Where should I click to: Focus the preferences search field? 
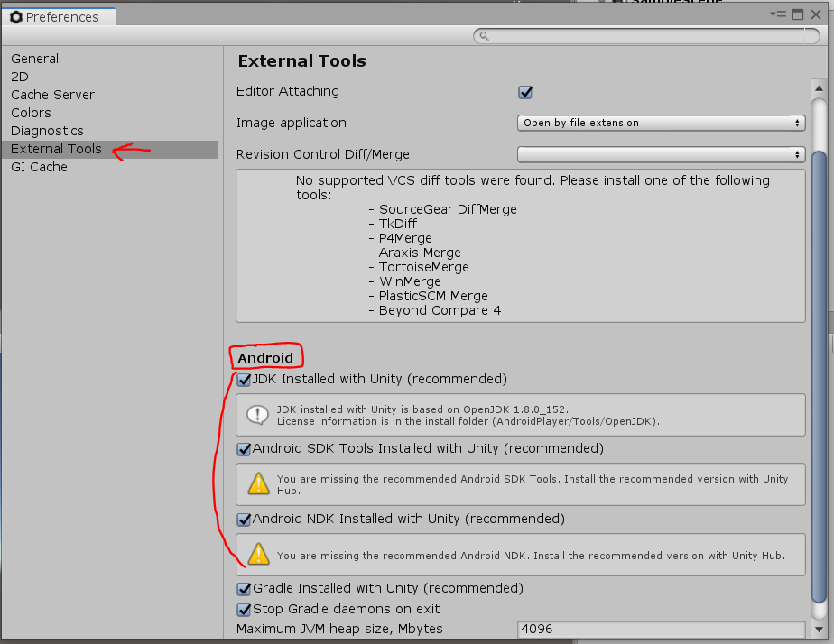647,35
